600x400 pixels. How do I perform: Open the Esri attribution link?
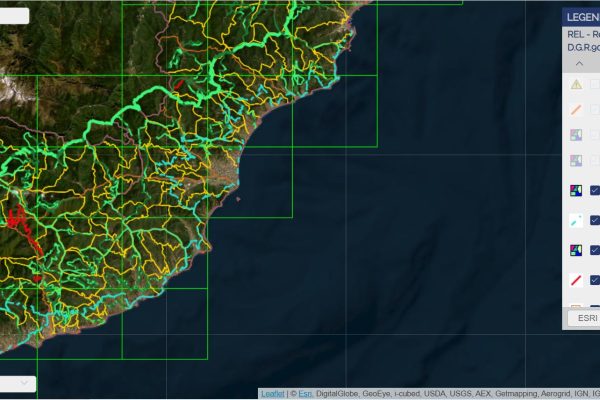[x=305, y=393]
